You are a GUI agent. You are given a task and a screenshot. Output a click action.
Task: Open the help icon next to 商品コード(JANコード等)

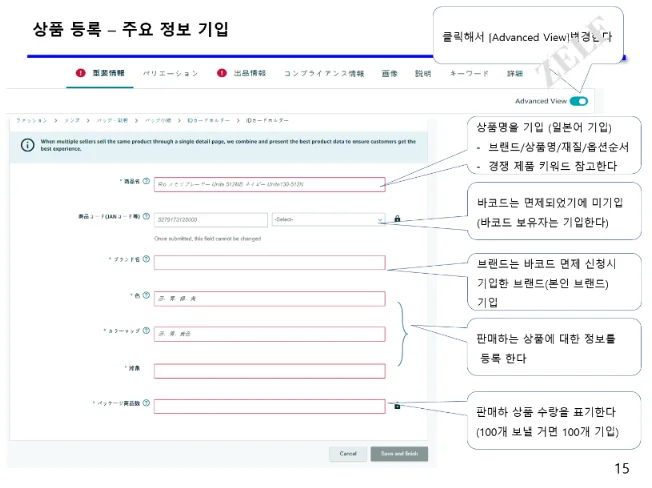(146, 217)
